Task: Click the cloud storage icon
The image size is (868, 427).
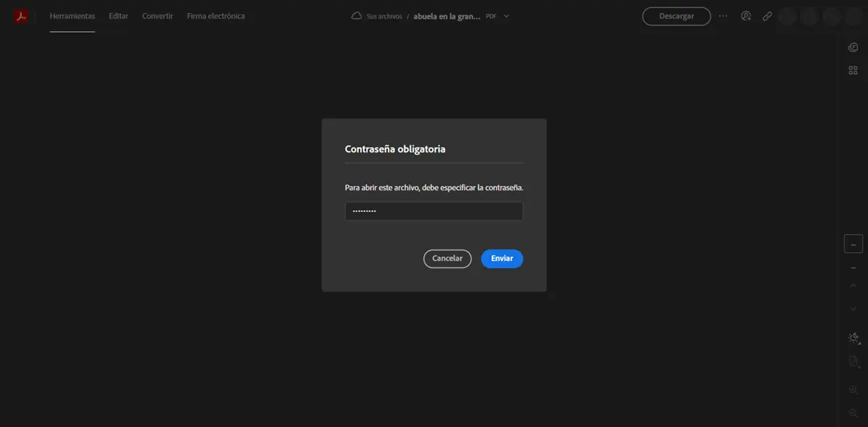Action: coord(356,16)
